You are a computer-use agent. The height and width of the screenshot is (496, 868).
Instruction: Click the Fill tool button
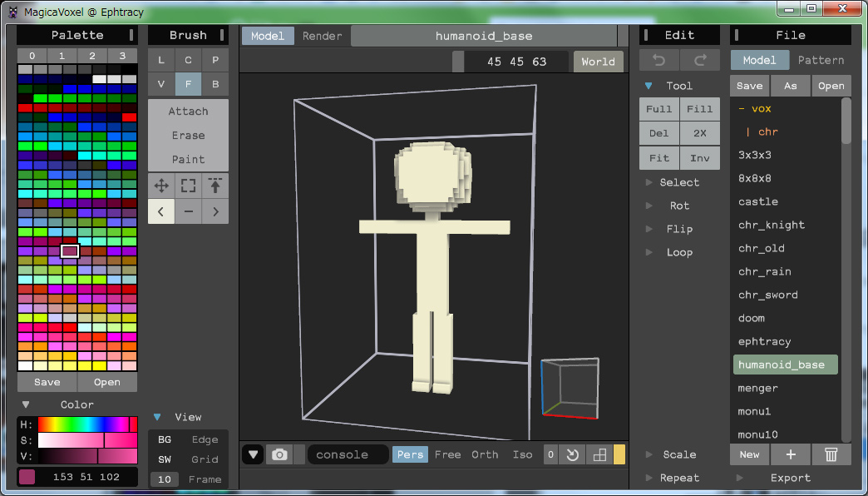(700, 109)
